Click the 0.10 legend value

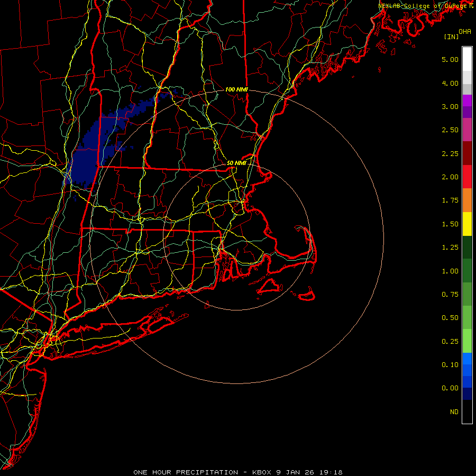tap(450, 365)
